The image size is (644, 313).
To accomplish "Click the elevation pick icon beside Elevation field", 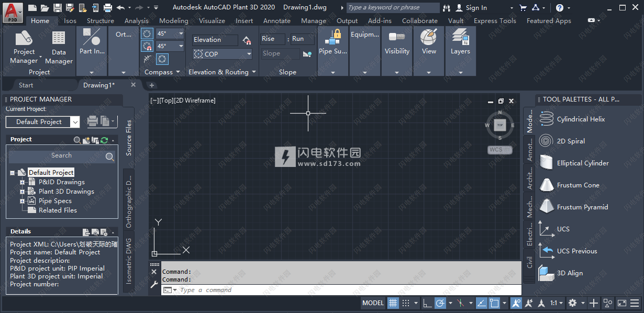I will 247,40.
